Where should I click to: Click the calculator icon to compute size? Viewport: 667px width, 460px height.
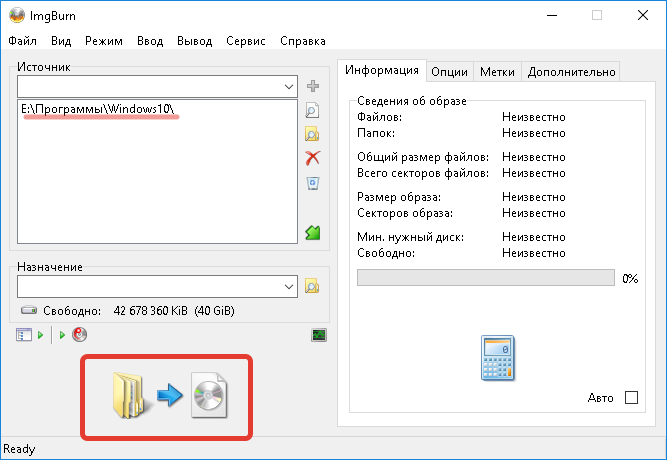coord(498,358)
